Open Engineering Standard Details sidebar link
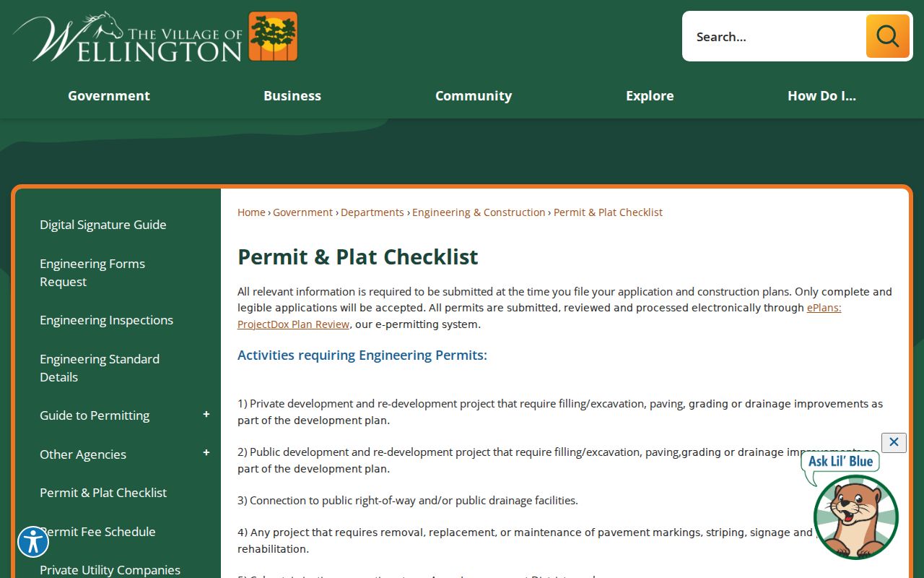This screenshot has height=578, width=924. click(100, 368)
